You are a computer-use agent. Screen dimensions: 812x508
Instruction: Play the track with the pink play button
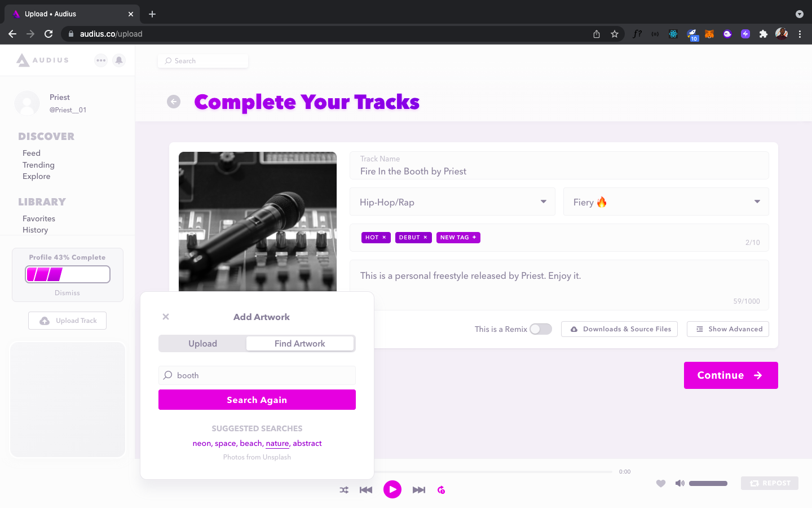tap(392, 489)
